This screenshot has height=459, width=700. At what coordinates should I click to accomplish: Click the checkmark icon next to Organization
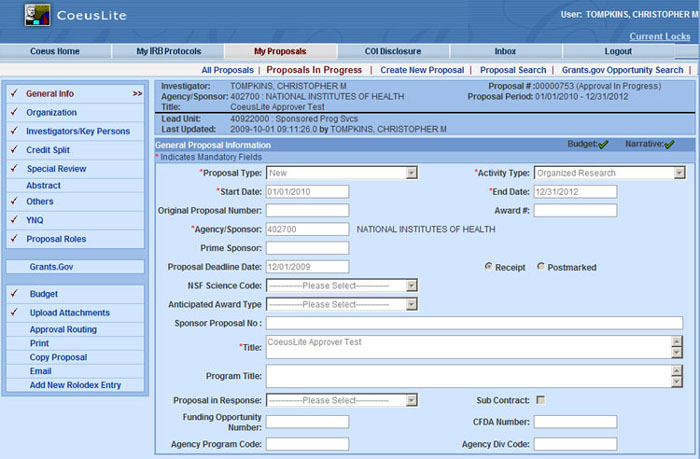pos(13,113)
